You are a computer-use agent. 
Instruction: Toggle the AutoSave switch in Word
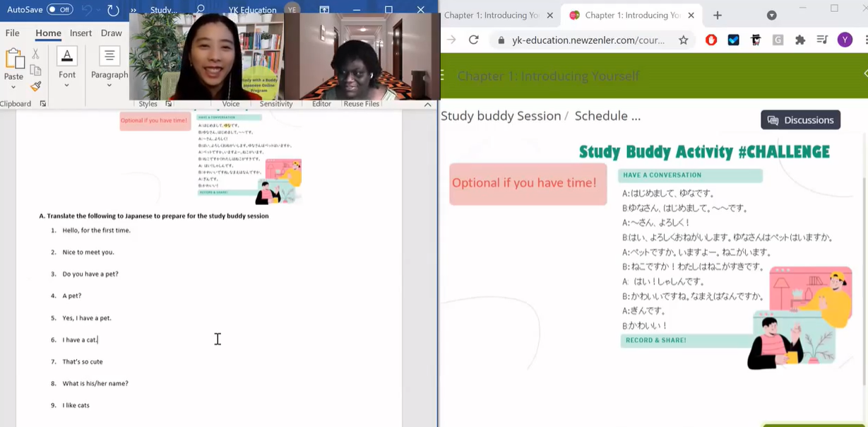pyautogui.click(x=60, y=10)
